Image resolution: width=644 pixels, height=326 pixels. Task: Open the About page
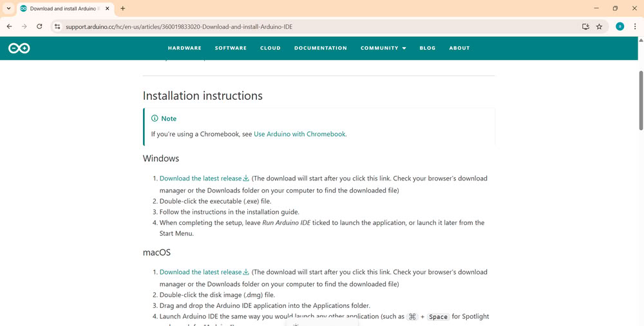pos(459,48)
